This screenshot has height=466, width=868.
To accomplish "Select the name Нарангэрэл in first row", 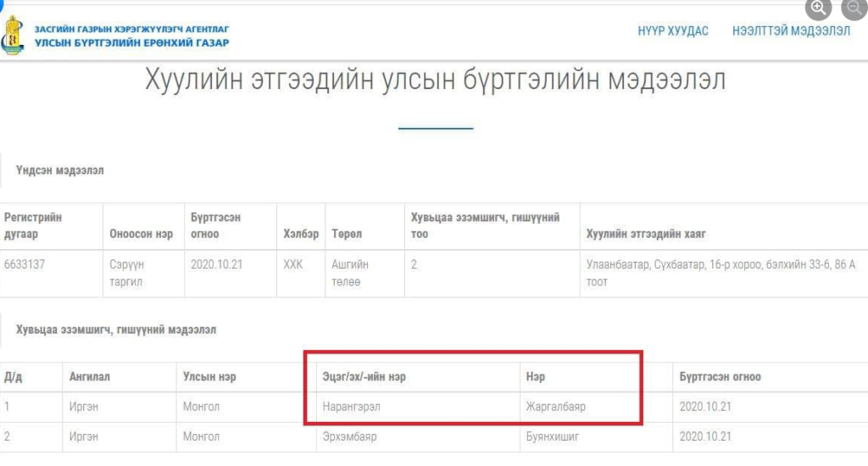I will pos(351,407).
